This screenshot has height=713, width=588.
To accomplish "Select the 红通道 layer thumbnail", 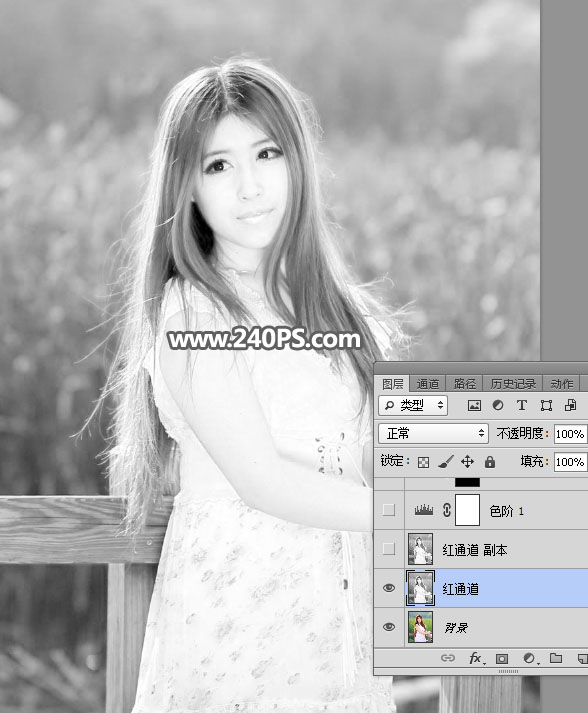I will click(420, 588).
